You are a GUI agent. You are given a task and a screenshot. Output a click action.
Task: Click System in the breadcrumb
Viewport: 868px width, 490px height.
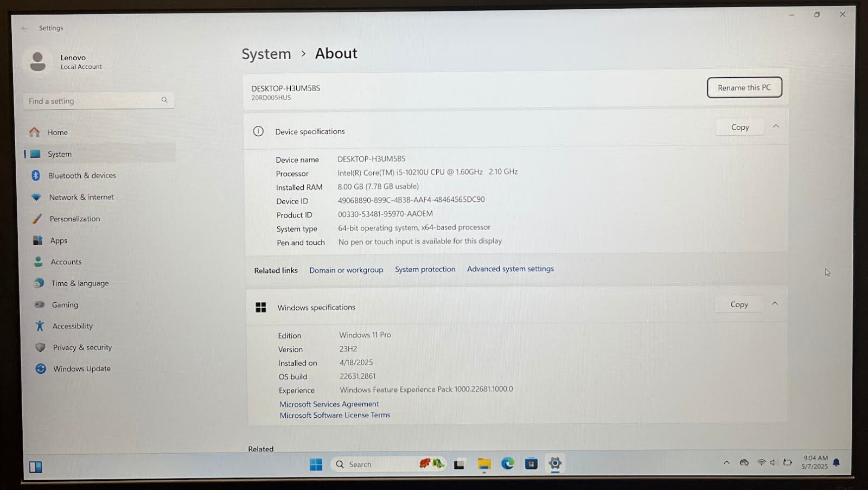click(x=266, y=54)
